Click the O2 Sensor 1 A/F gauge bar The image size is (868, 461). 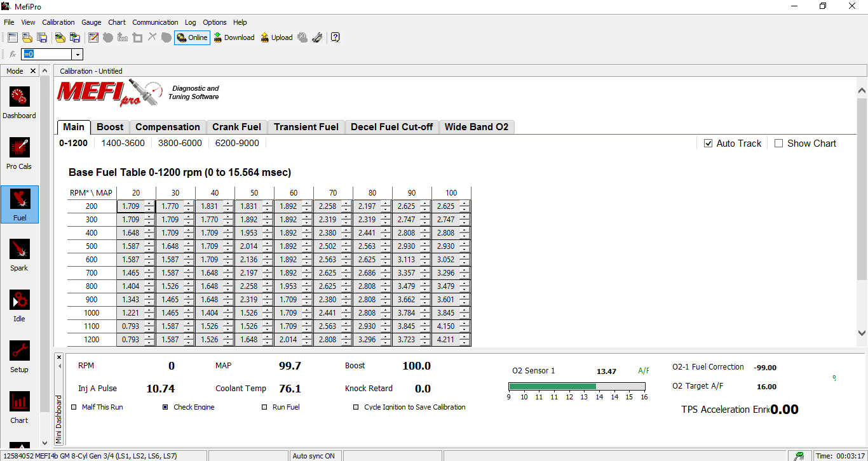click(x=576, y=386)
